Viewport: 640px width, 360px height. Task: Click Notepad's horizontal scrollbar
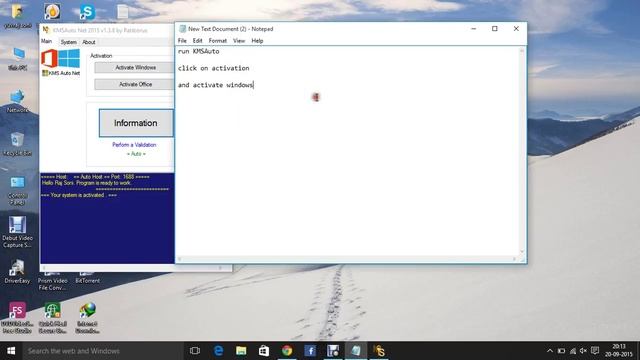[347, 259]
